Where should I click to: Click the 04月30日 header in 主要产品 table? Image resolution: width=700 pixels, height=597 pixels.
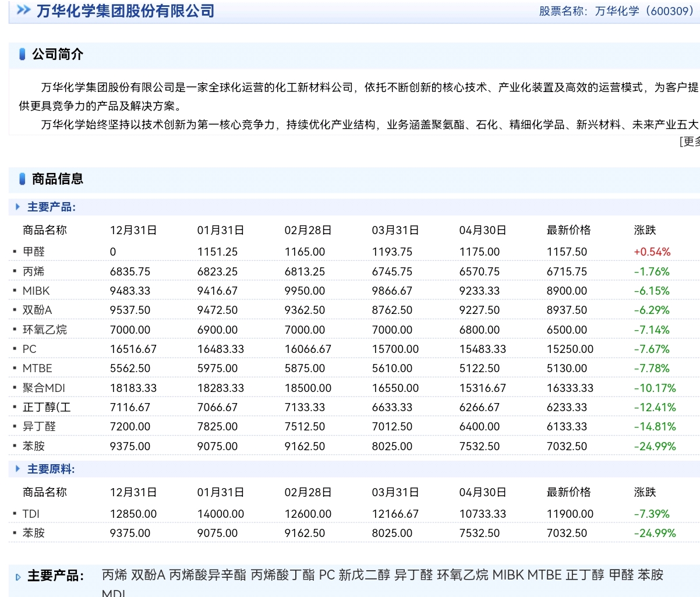[x=483, y=230]
